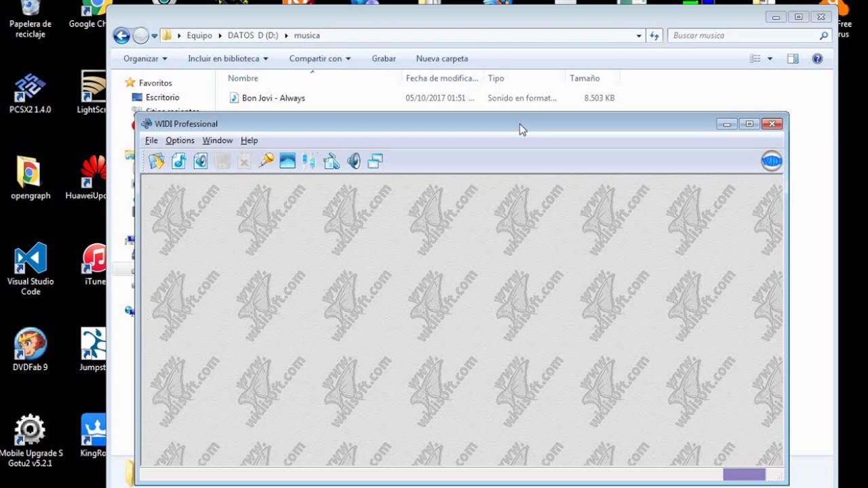Open Compartir con dropdown in Explorer
This screenshot has width=868, height=488.
(x=320, y=59)
